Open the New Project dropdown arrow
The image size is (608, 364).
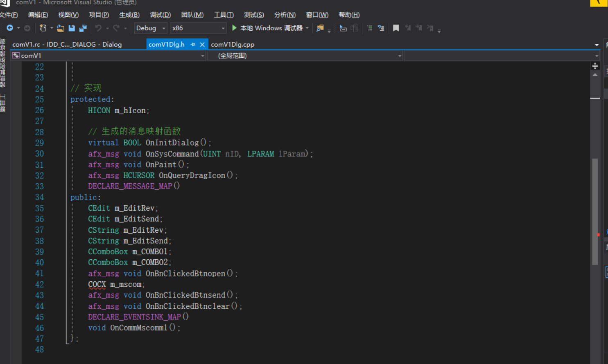click(x=52, y=28)
